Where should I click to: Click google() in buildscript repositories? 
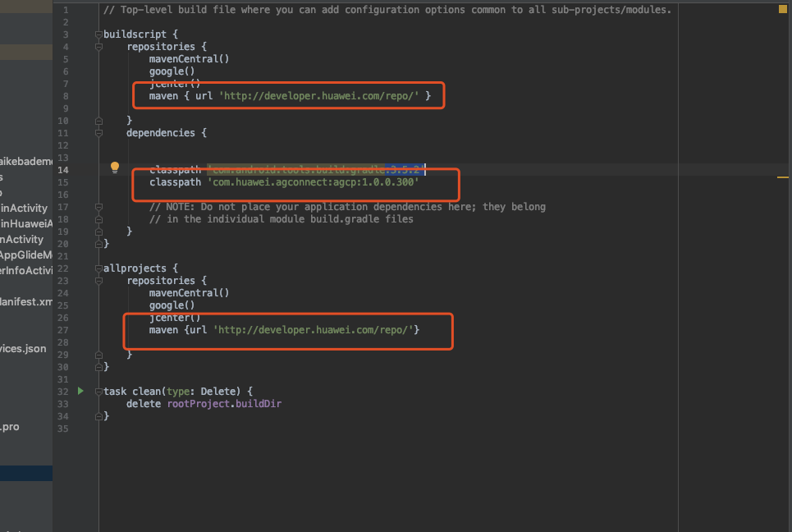click(x=172, y=71)
